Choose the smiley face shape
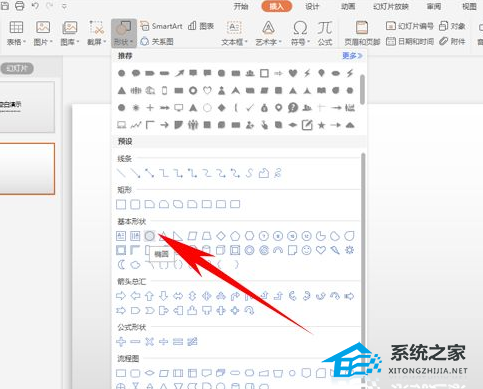The width and height of the screenshot is (483, 389). pyautogui.click(x=306, y=250)
